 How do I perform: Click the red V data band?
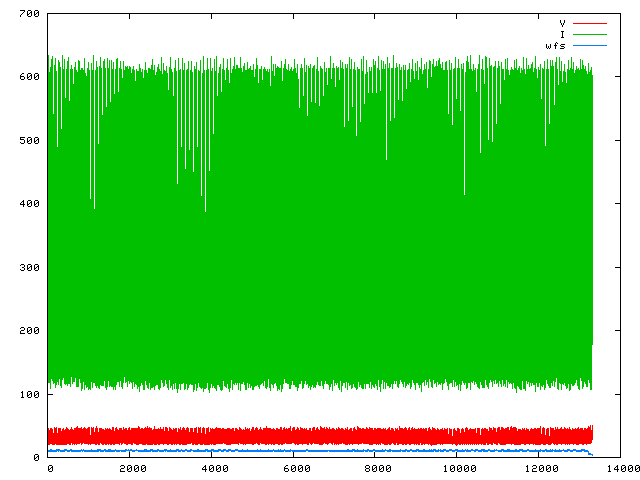point(300,437)
